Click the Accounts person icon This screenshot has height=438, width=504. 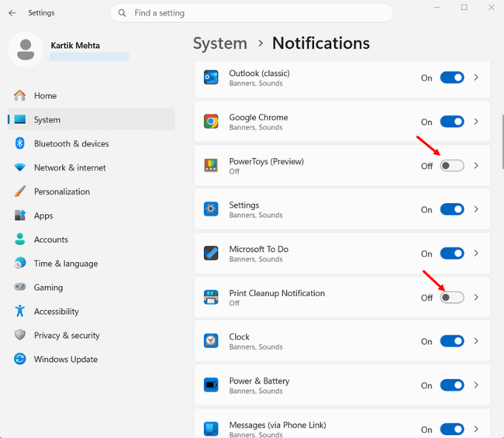coord(20,239)
